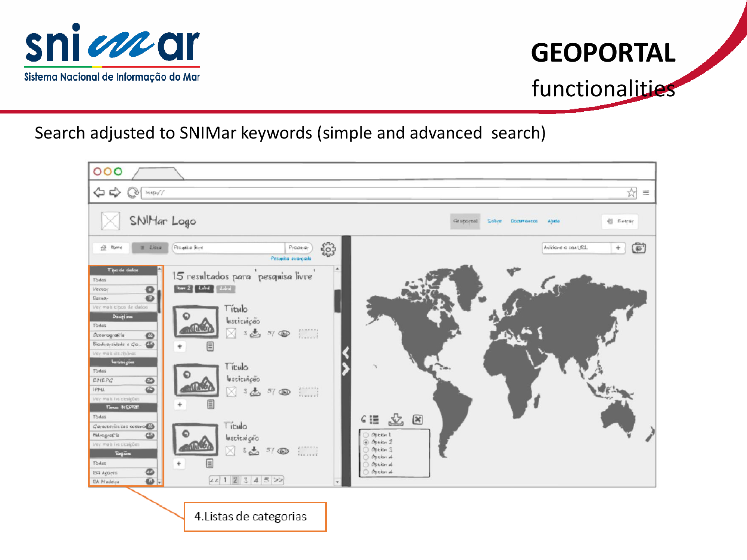The image size is (747, 560).
Task: Collapse the 'Regiões' category header
Action: click(x=123, y=454)
